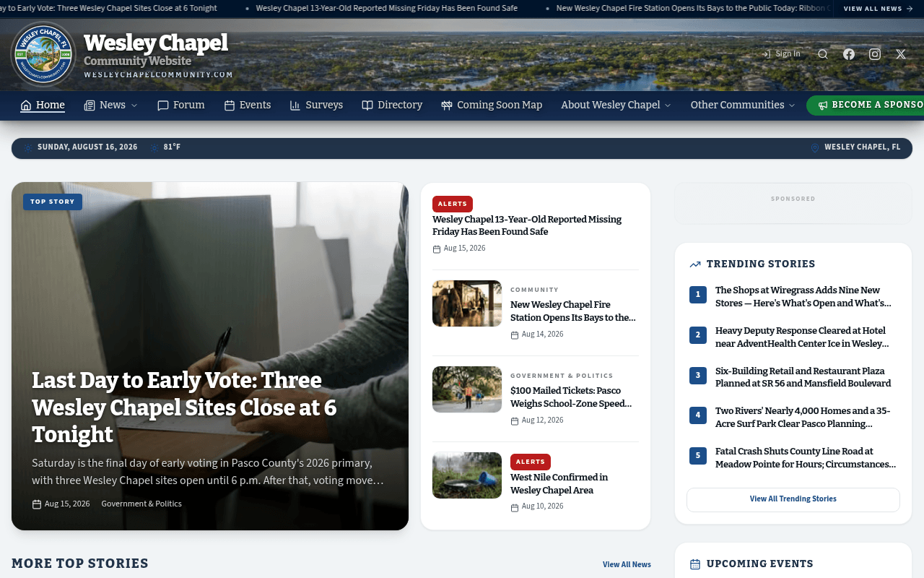The width and height of the screenshot is (924, 578).
Task: Click the Become a Sponsor button
Action: click(865, 105)
